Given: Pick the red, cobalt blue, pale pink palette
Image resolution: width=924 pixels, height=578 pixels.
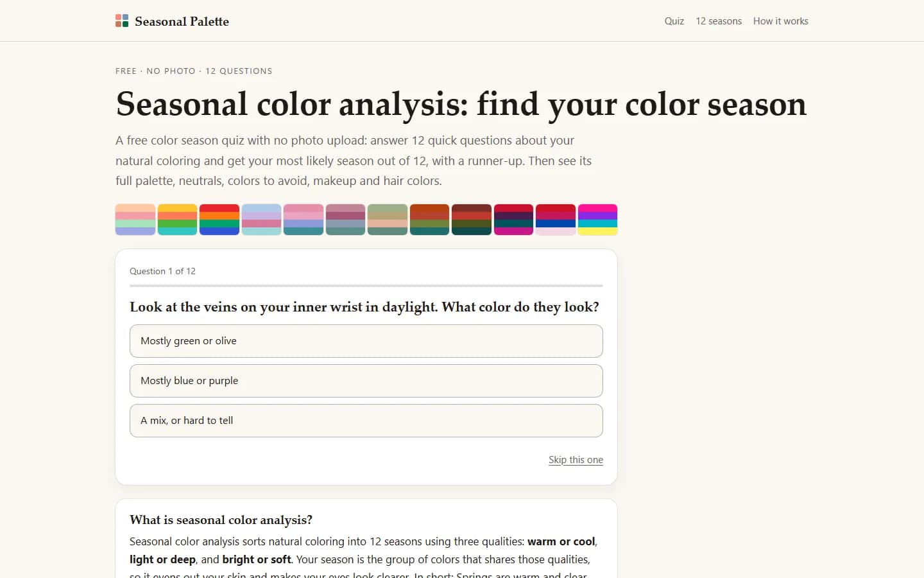Looking at the screenshot, I should click(556, 220).
